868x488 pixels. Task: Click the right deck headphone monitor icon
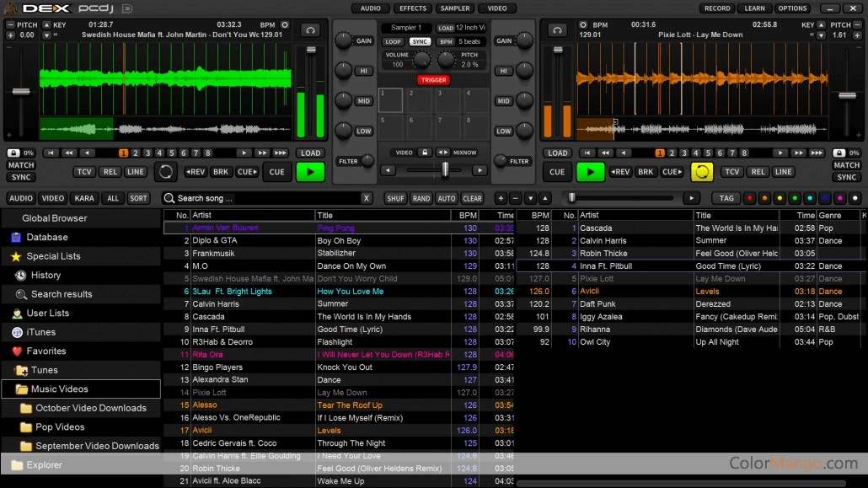point(557,29)
